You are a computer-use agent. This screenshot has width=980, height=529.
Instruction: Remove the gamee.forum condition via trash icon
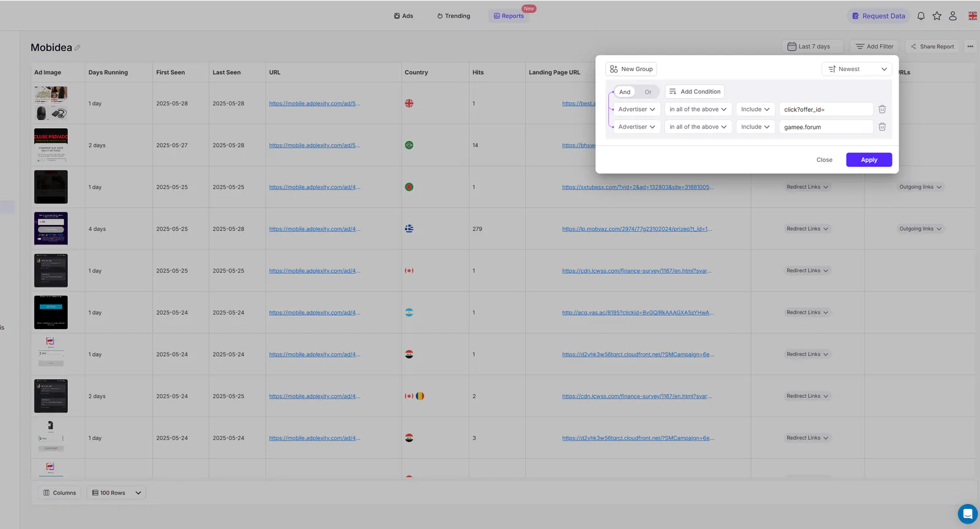pyautogui.click(x=882, y=127)
